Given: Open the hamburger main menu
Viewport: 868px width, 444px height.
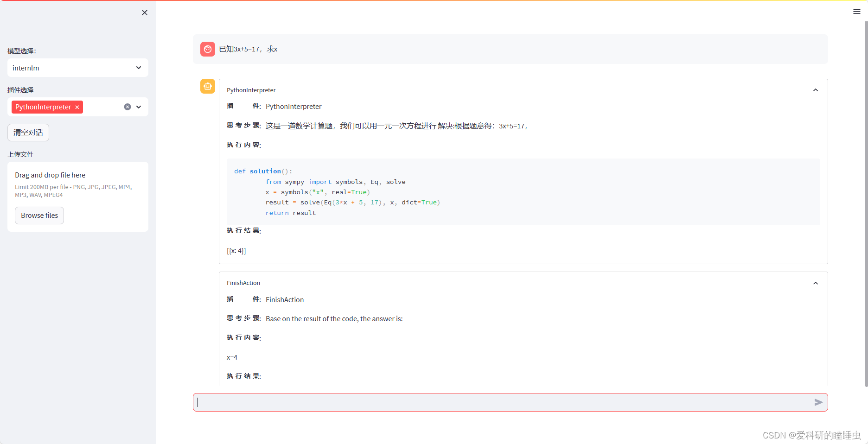Looking at the screenshot, I should coord(857,12).
